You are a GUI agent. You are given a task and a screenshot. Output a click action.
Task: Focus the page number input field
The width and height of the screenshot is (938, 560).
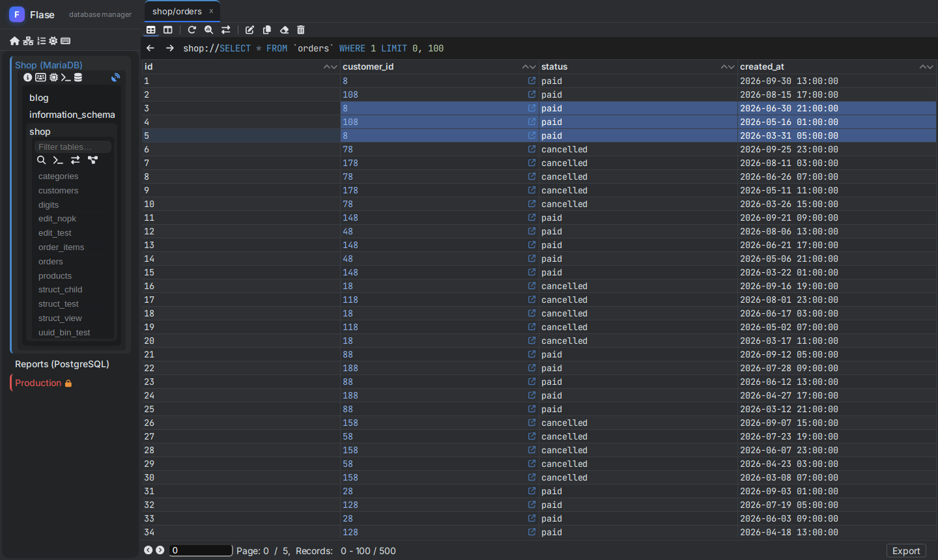[x=201, y=550]
